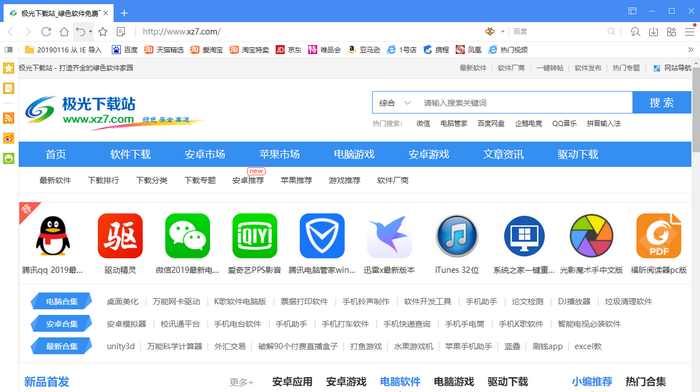The width and height of the screenshot is (700, 392).
Task: Open the Tencent QQ penguin app icon
Action: tap(53, 236)
